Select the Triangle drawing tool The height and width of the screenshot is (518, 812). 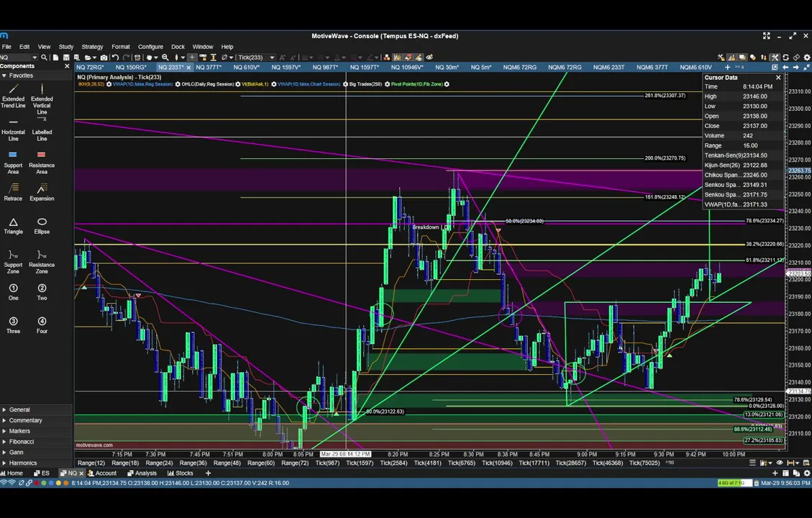(13, 226)
